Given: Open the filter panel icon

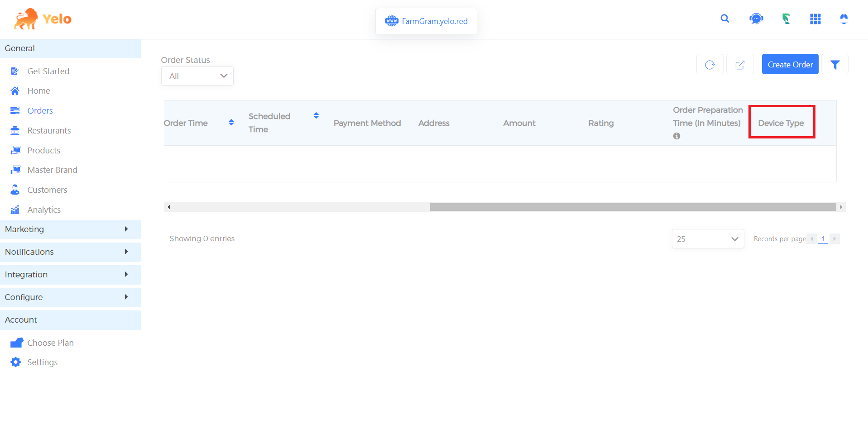Looking at the screenshot, I should 835,64.
